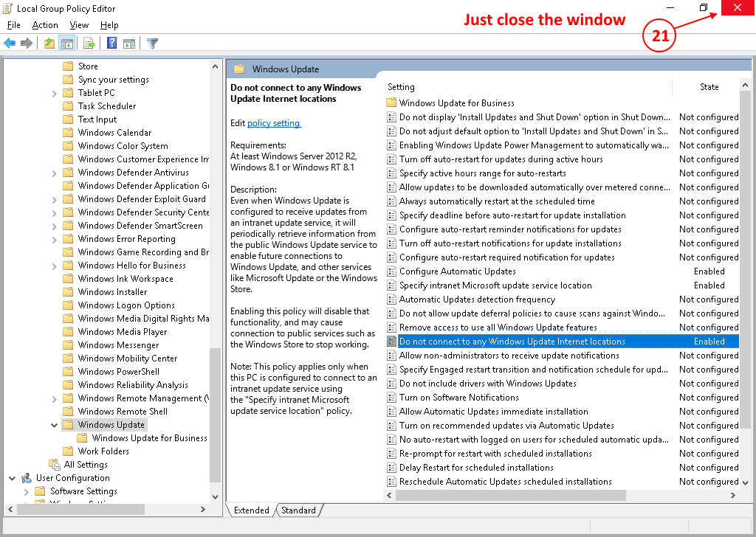Click the folder icon beside Windows PowerShell
This screenshot has width=756, height=537.
(x=68, y=371)
